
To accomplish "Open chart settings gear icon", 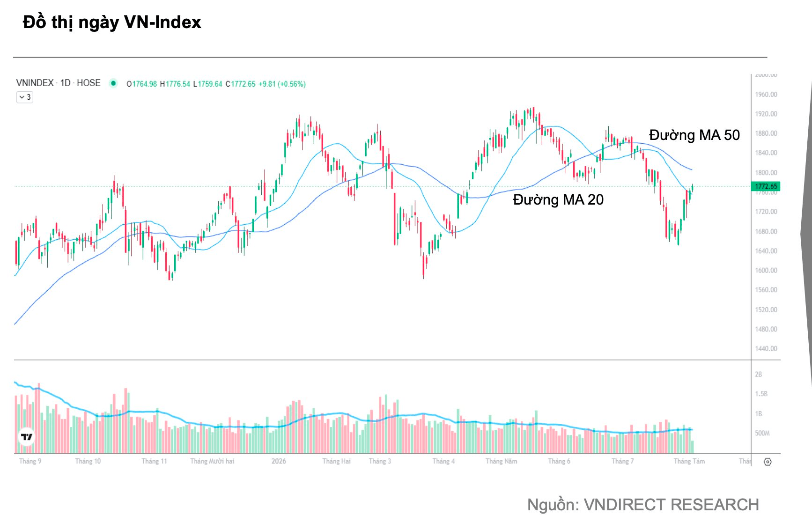I will tap(768, 462).
